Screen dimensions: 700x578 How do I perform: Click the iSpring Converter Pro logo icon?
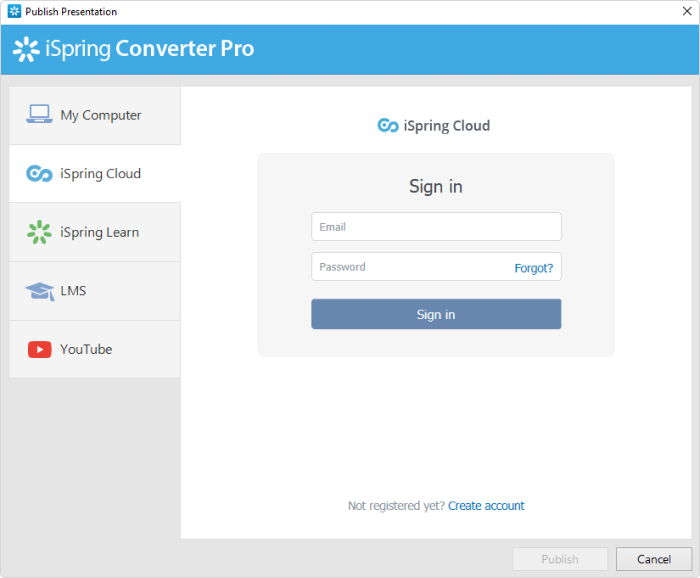coord(26,49)
